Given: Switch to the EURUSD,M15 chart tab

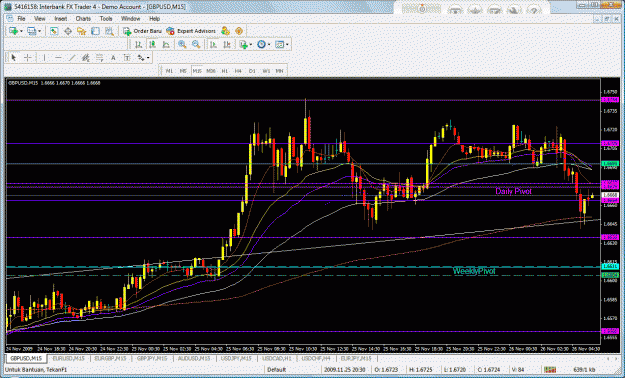Looking at the screenshot, I should click(69, 358).
